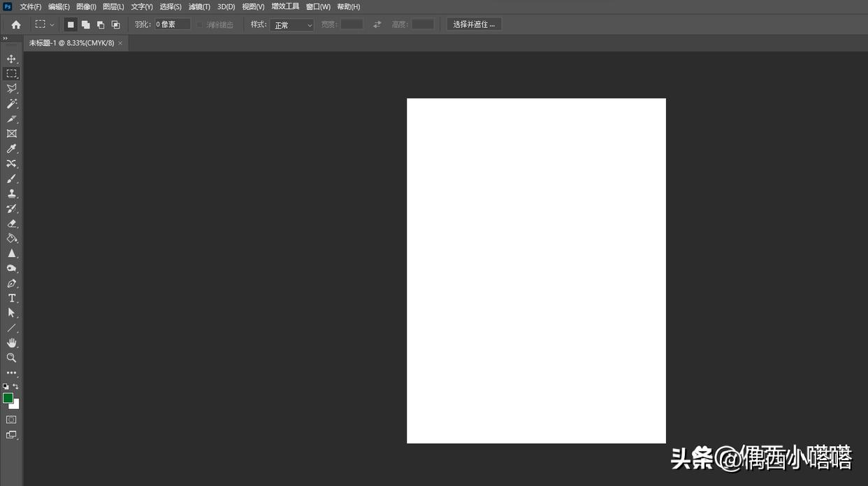Image resolution: width=868 pixels, height=486 pixels.
Task: Open the 样式 dropdown showing 正常
Action: tap(292, 25)
